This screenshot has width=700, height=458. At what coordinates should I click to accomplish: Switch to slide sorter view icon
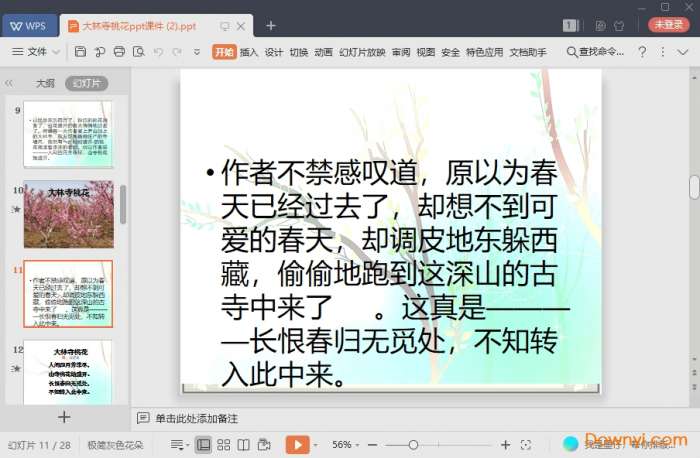point(224,445)
